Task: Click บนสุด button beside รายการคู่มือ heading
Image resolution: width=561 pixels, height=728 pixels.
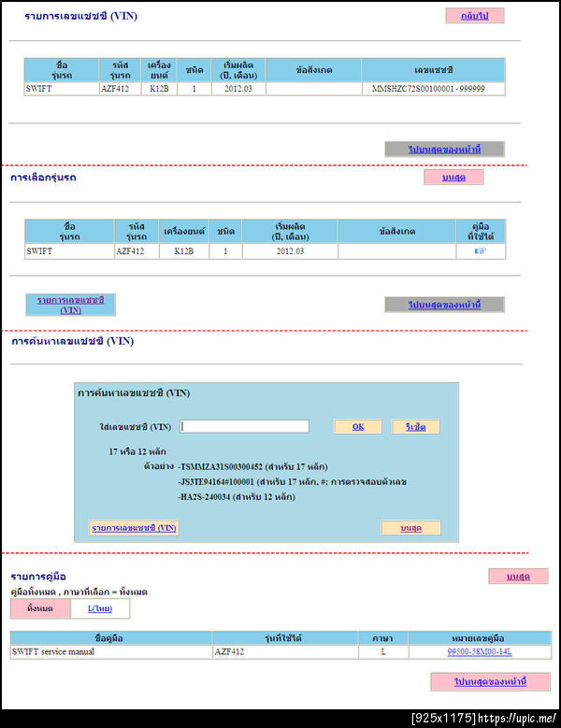Action: [x=518, y=577]
